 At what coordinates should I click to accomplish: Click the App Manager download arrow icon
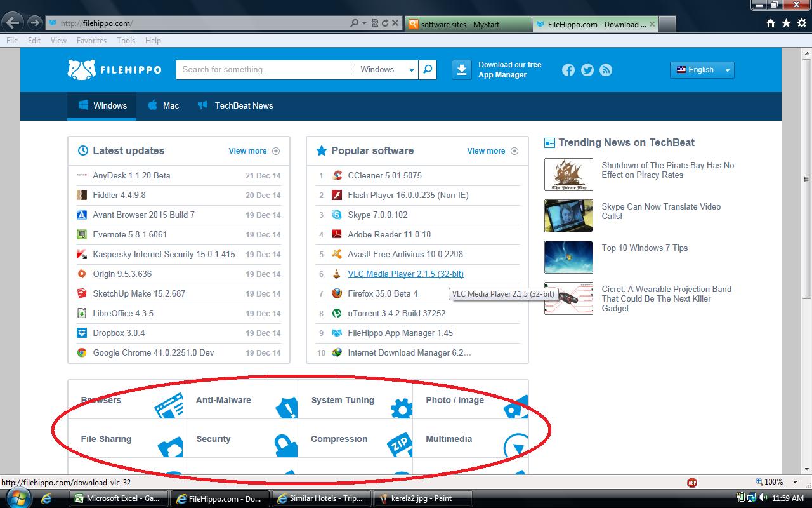click(461, 70)
